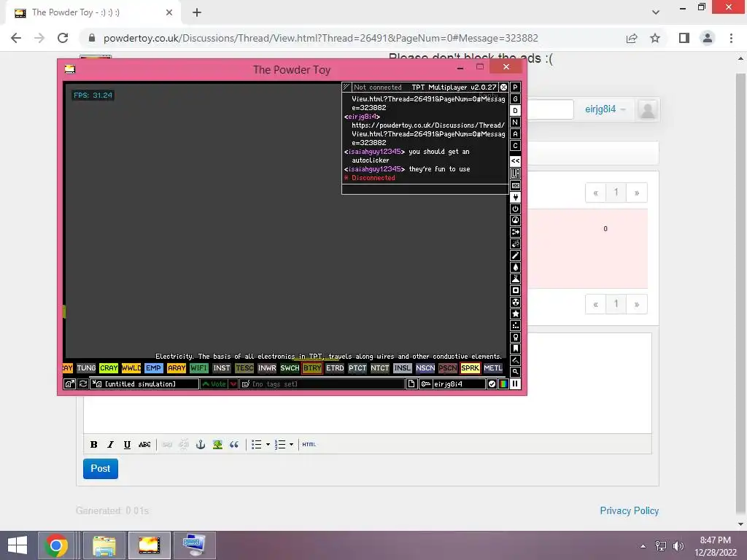Open Chrome three-dot menu
Viewport: 747px width, 560px height.
pyautogui.click(x=731, y=38)
